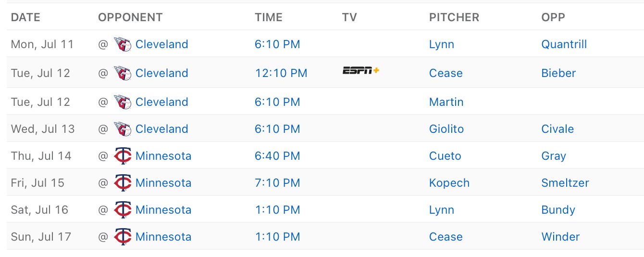
Task: Click Cleveland logo in the 12:10 PM game row
Action: pyautogui.click(x=123, y=73)
